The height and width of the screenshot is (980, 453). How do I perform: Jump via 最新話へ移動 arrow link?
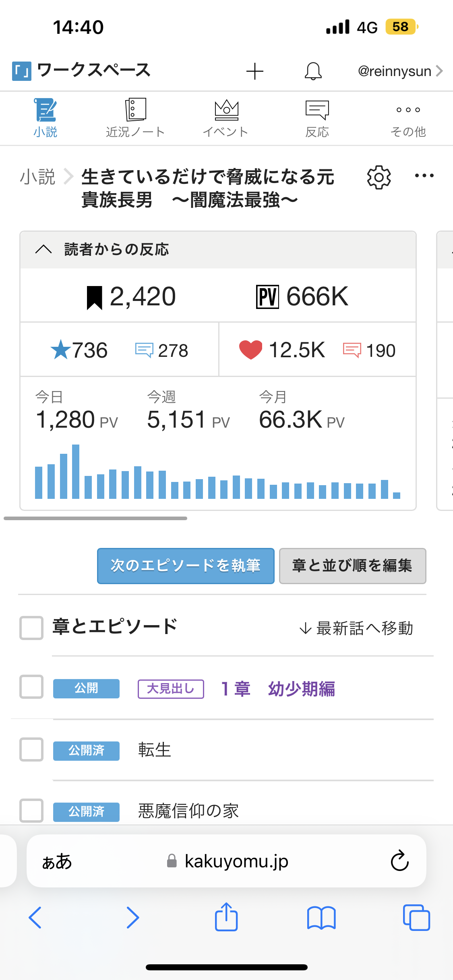356,628
